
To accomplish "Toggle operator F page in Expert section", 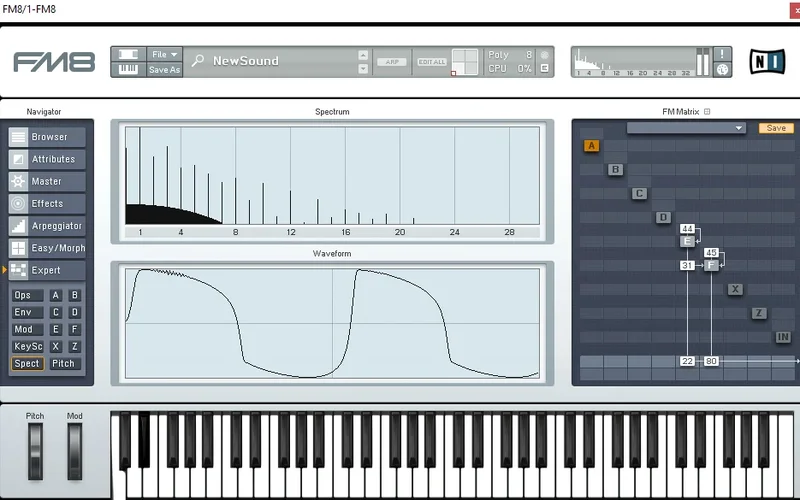I will pyautogui.click(x=74, y=330).
